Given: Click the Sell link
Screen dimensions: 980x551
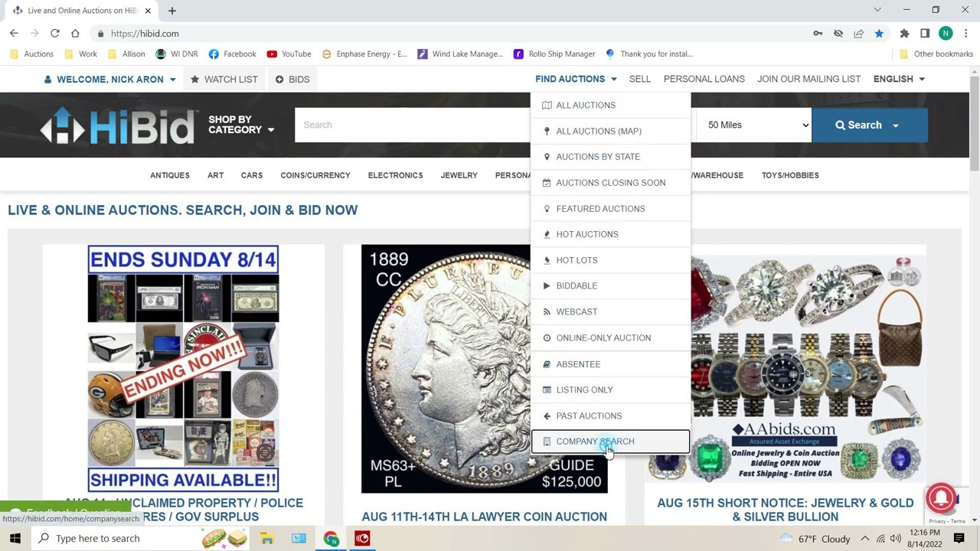Looking at the screenshot, I should [x=640, y=79].
